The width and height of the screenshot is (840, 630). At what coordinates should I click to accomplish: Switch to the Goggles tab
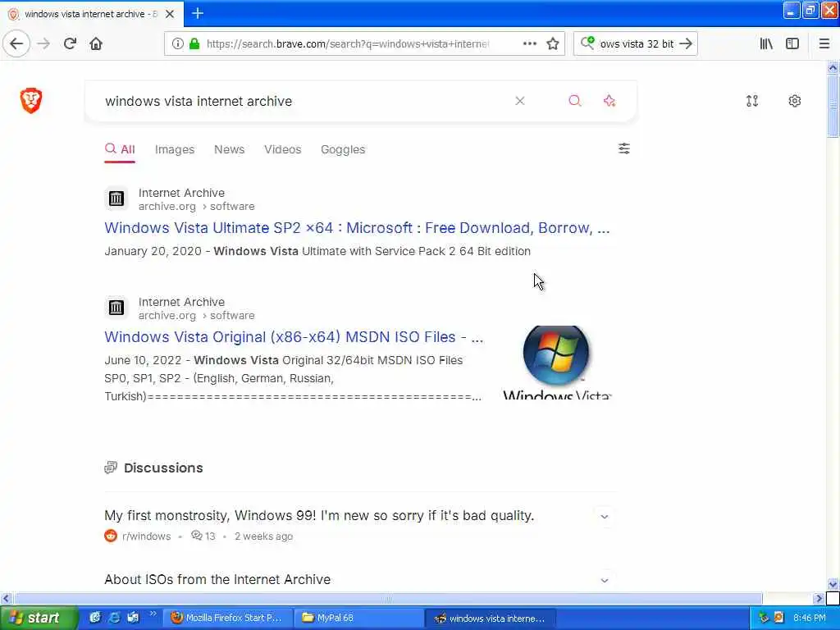pyautogui.click(x=343, y=149)
